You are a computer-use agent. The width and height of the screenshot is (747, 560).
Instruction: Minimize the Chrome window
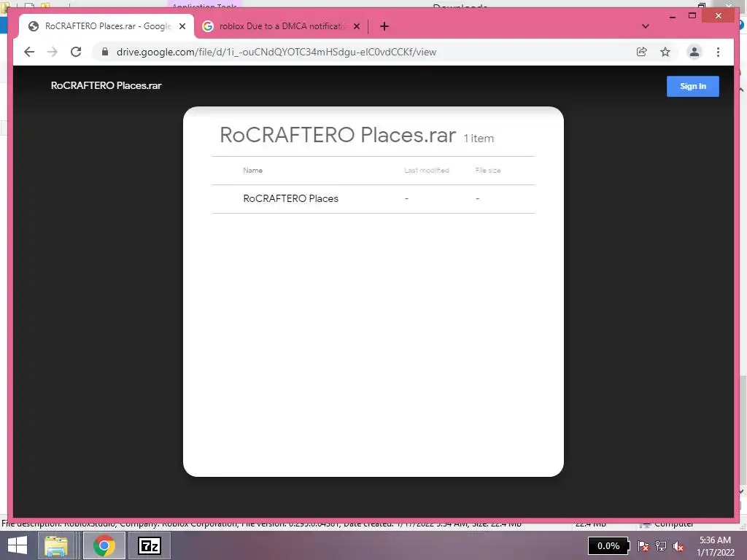pos(672,16)
